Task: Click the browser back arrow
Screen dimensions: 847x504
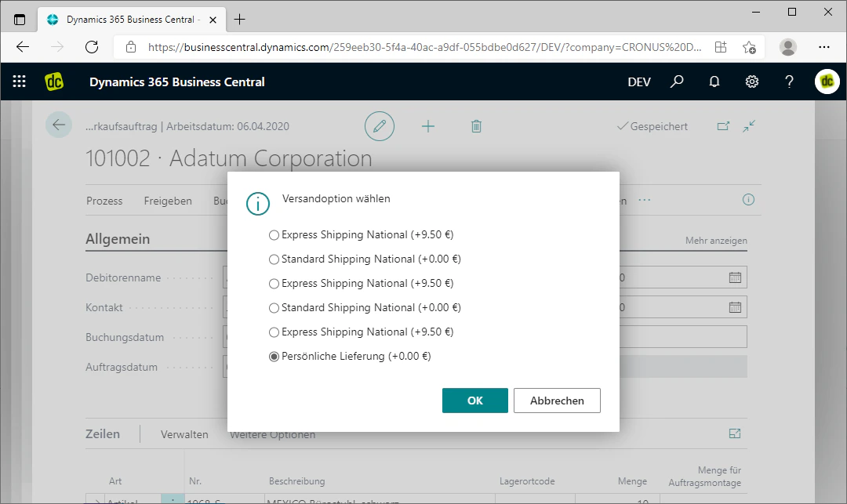Action: 23,47
